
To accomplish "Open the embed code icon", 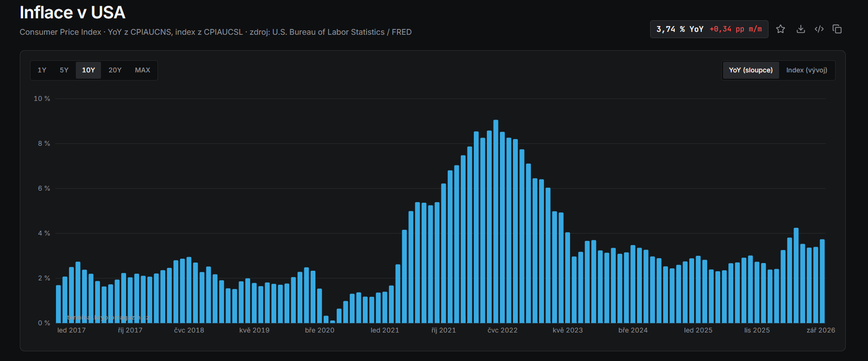I will [819, 29].
